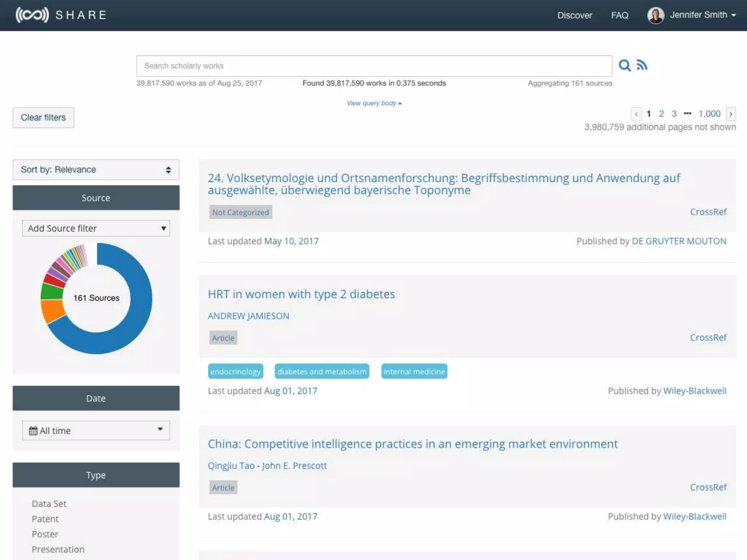Go to next results page arrow
Image resolution: width=747 pixels, height=560 pixels.
click(x=731, y=114)
